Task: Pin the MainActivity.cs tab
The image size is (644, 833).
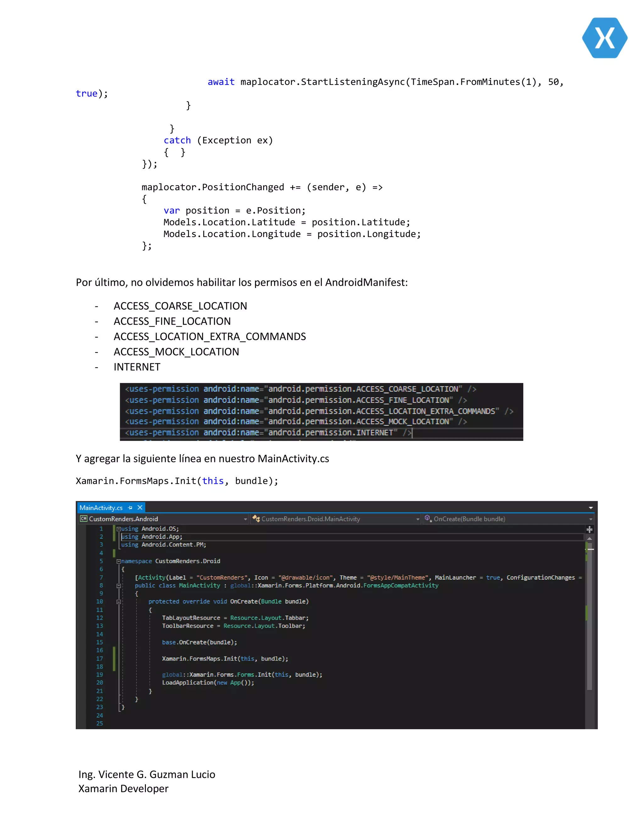Action: tap(130, 508)
